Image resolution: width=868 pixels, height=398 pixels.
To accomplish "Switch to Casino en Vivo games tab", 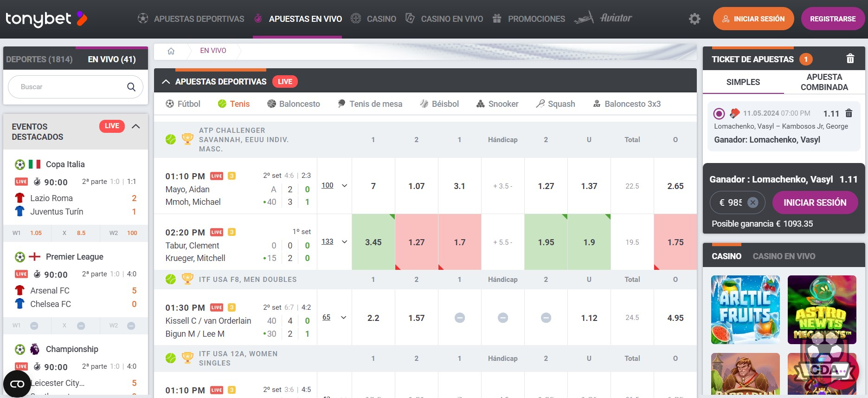I will (784, 256).
